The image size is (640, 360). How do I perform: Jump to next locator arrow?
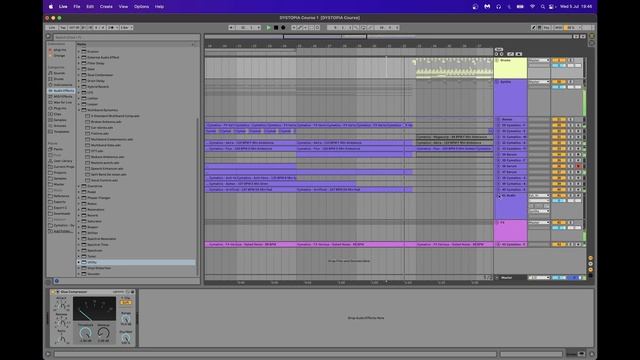click(x=502, y=54)
